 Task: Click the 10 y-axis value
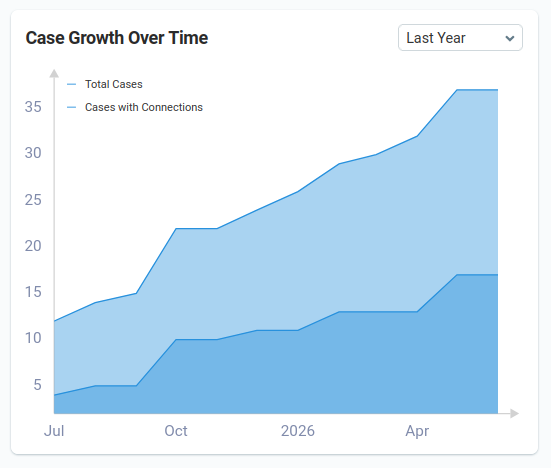(33, 338)
